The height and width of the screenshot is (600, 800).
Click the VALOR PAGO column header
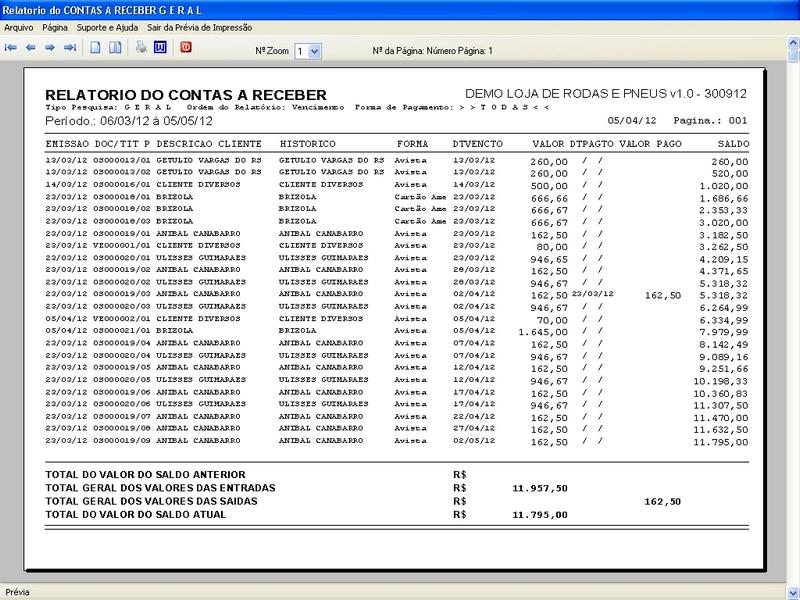(x=650, y=144)
